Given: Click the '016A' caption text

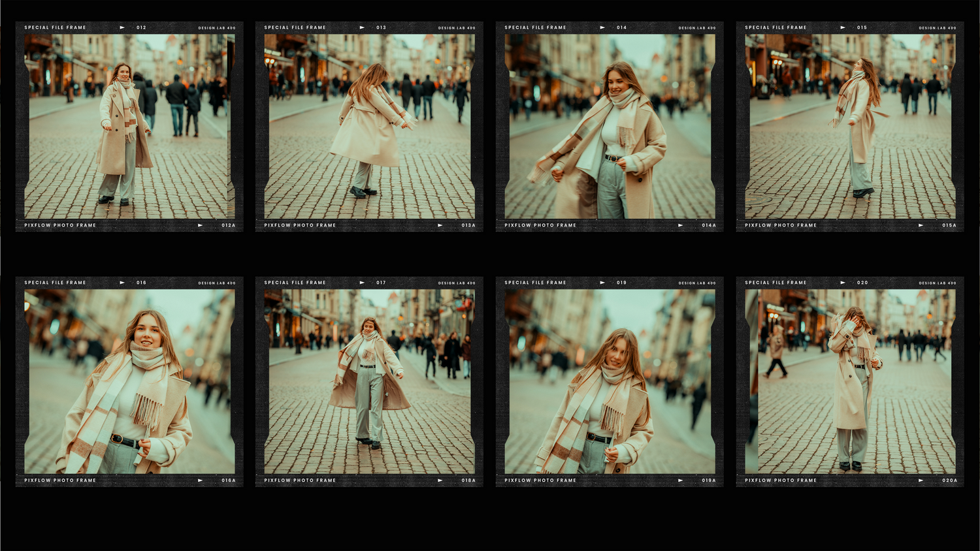Looking at the screenshot, I should 229,480.
